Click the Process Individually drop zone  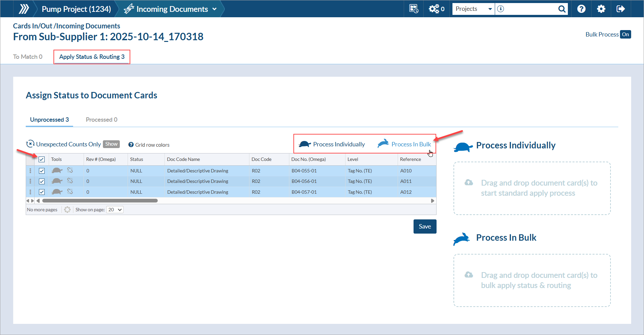[532, 188]
